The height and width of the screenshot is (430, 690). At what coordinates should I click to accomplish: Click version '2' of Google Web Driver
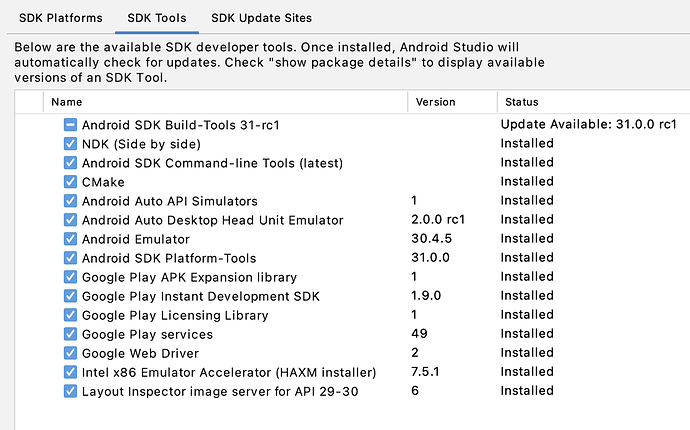pyautogui.click(x=415, y=352)
